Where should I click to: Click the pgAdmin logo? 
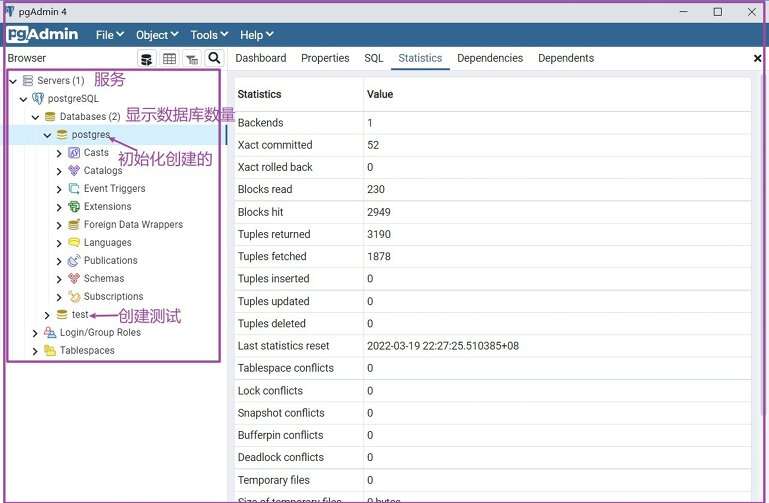[x=43, y=34]
